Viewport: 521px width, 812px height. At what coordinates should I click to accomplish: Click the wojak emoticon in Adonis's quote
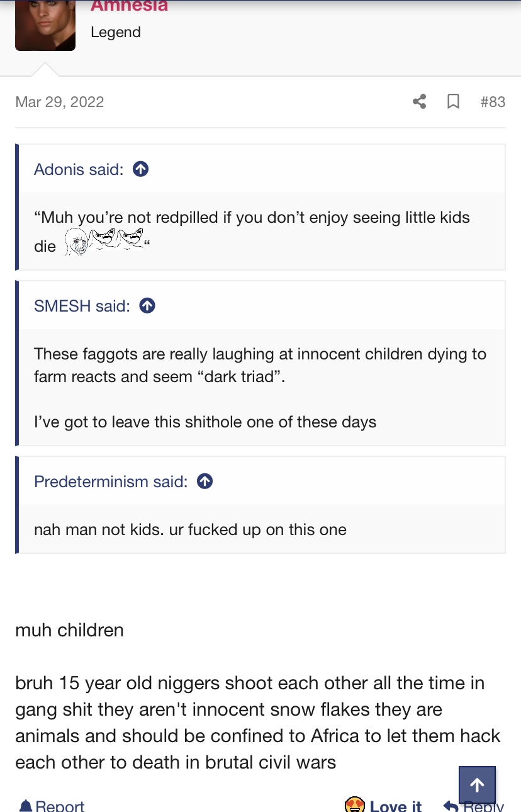coord(76,242)
